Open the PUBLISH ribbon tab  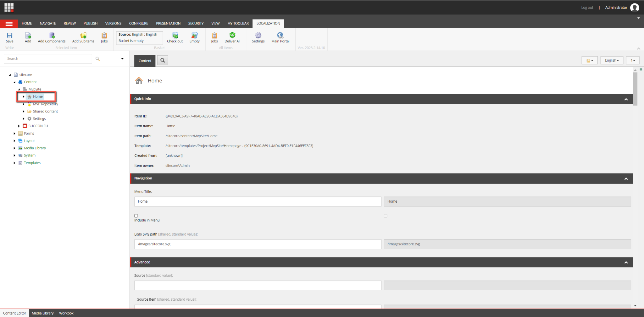point(91,24)
